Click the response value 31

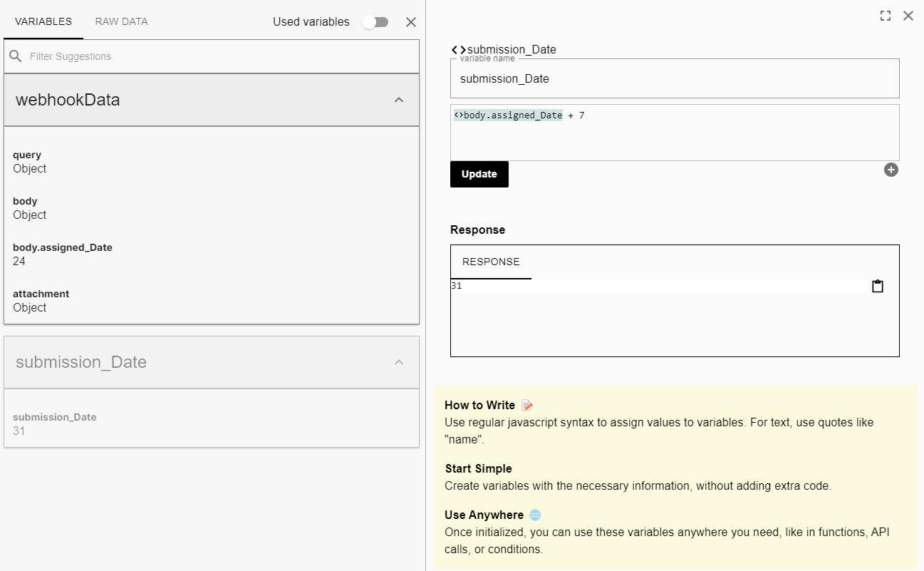pos(457,286)
